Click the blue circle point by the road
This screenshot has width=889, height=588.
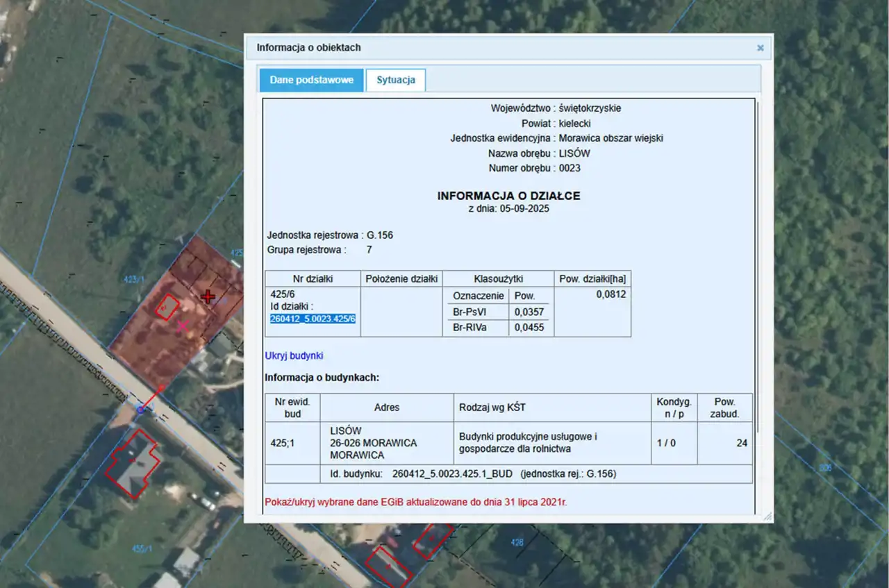[x=140, y=410]
